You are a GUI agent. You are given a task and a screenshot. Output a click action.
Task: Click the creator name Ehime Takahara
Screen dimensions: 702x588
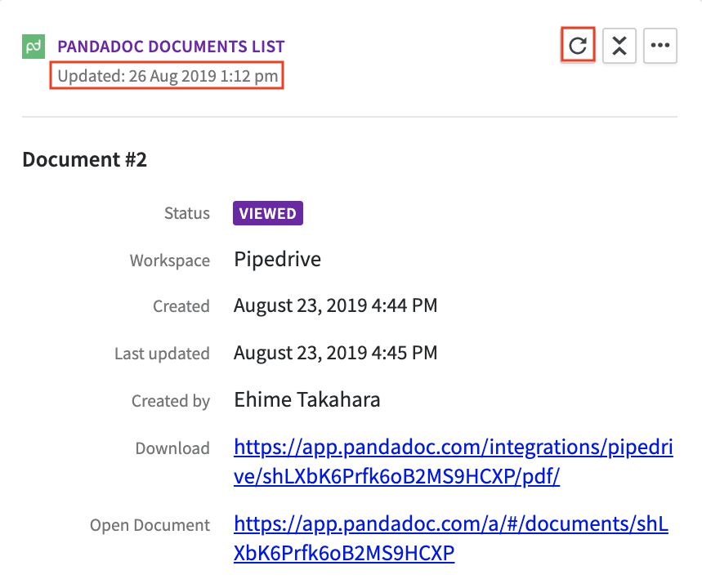(306, 400)
